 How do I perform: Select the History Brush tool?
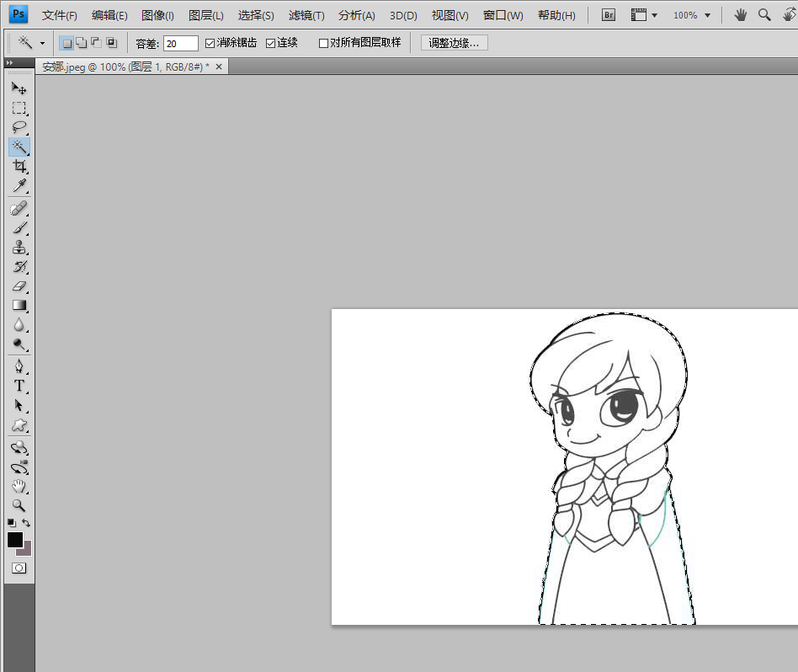pyautogui.click(x=19, y=266)
